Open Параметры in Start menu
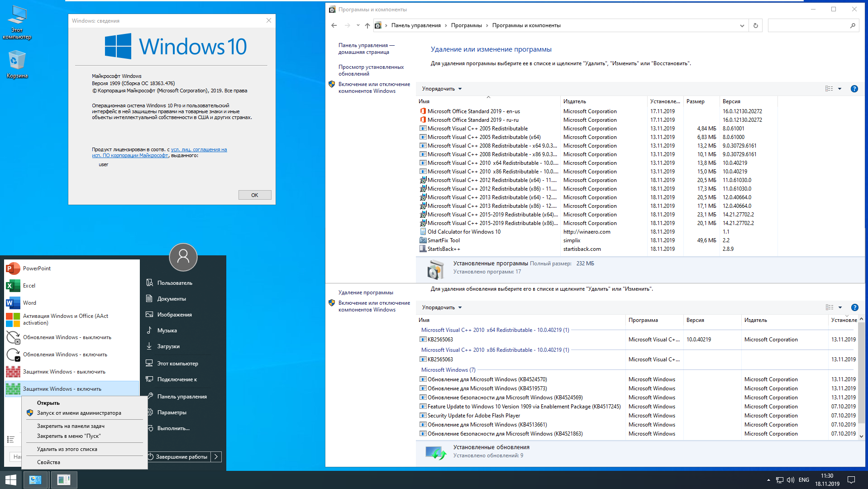Image resolution: width=868 pixels, height=489 pixels. coord(172,412)
